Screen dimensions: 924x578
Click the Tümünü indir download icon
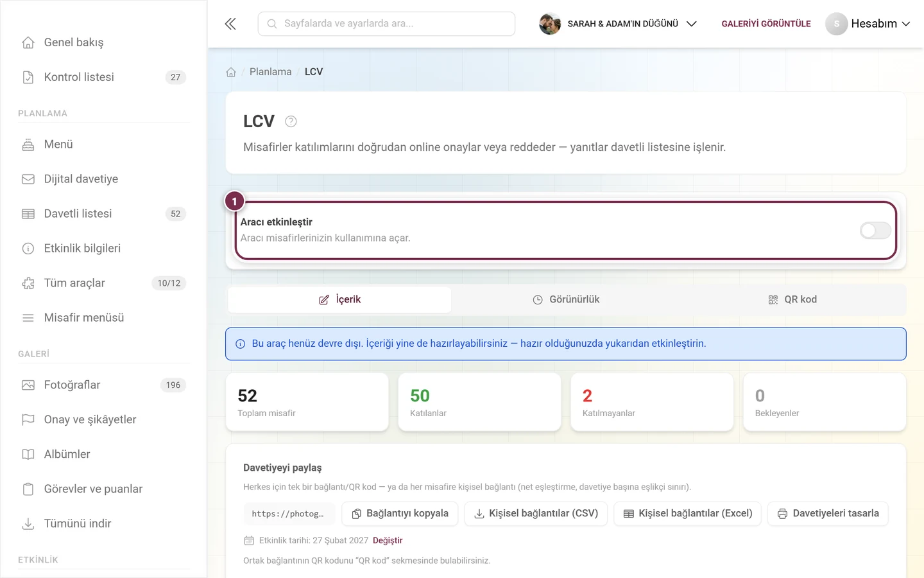28,524
